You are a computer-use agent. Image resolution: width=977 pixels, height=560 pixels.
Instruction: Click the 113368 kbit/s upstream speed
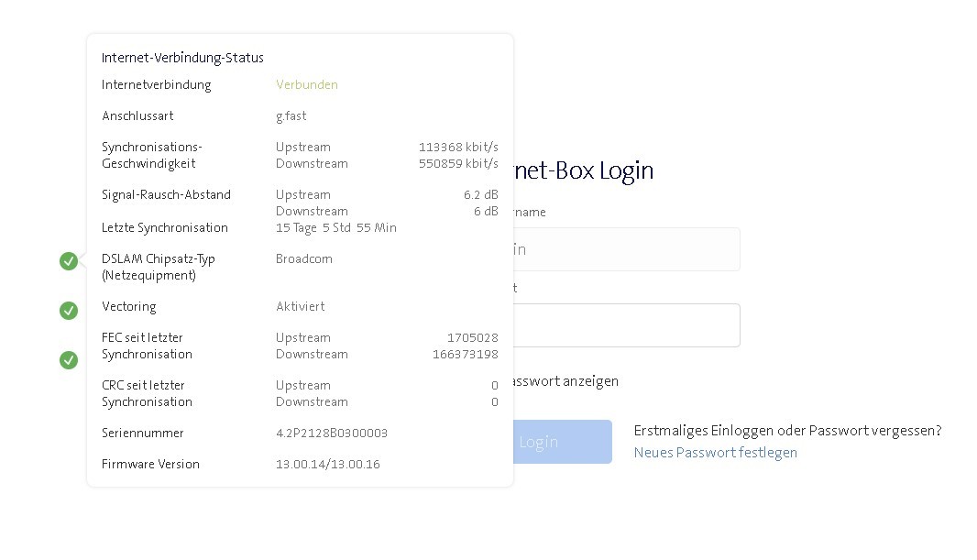[x=458, y=148]
